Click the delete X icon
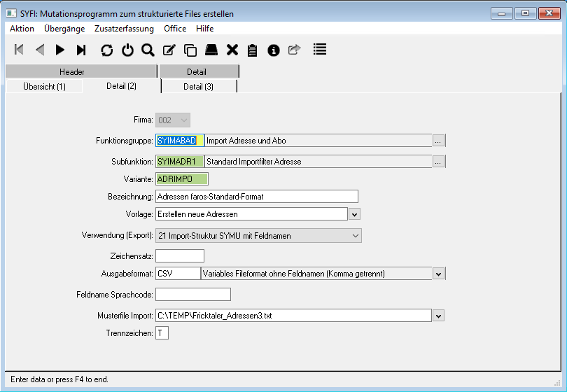 232,50
